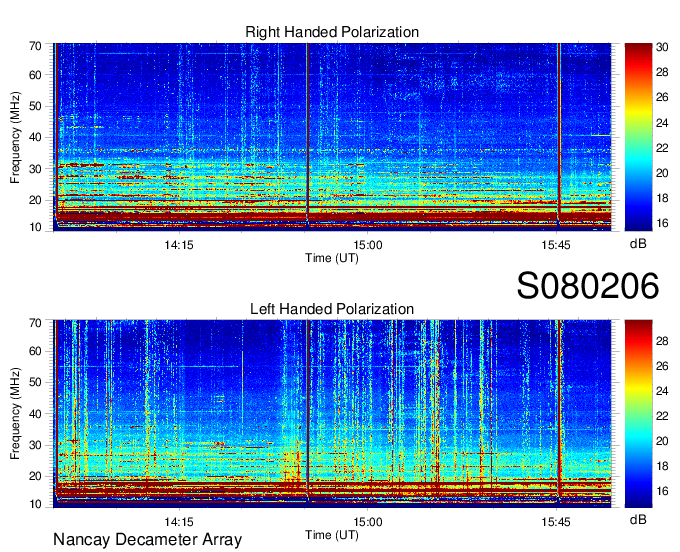Click the 70 MHz tick of Left Handed plot
The height and width of the screenshot is (552, 680).
pyautogui.click(x=36, y=323)
